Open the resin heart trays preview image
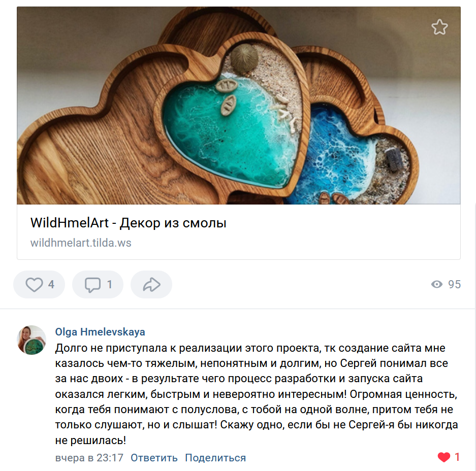 [239, 106]
